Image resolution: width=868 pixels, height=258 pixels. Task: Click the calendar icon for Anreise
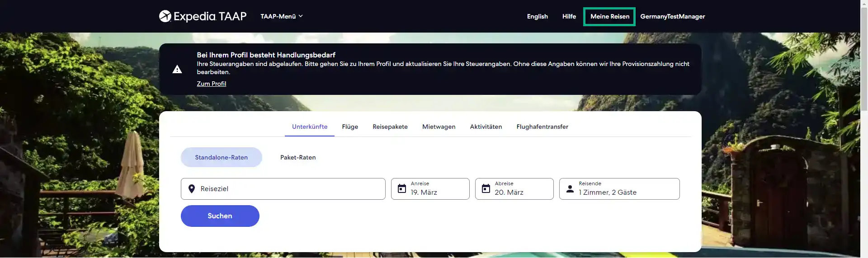(x=401, y=188)
